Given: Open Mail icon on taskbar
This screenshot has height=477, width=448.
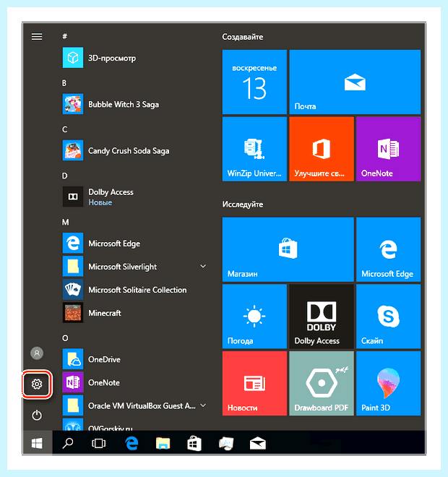Looking at the screenshot, I should point(258,443).
